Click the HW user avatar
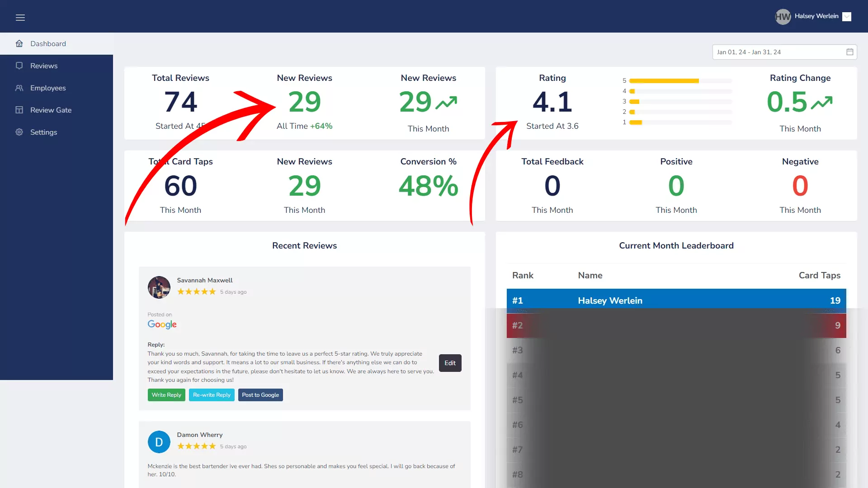868x488 pixels. coord(783,17)
